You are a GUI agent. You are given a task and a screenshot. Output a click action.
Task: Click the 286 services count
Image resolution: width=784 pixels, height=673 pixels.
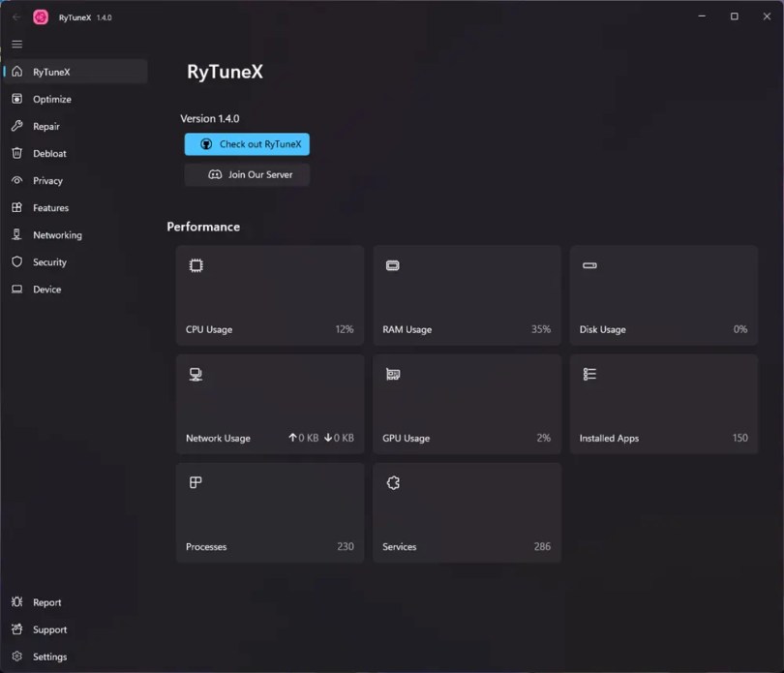(x=542, y=546)
